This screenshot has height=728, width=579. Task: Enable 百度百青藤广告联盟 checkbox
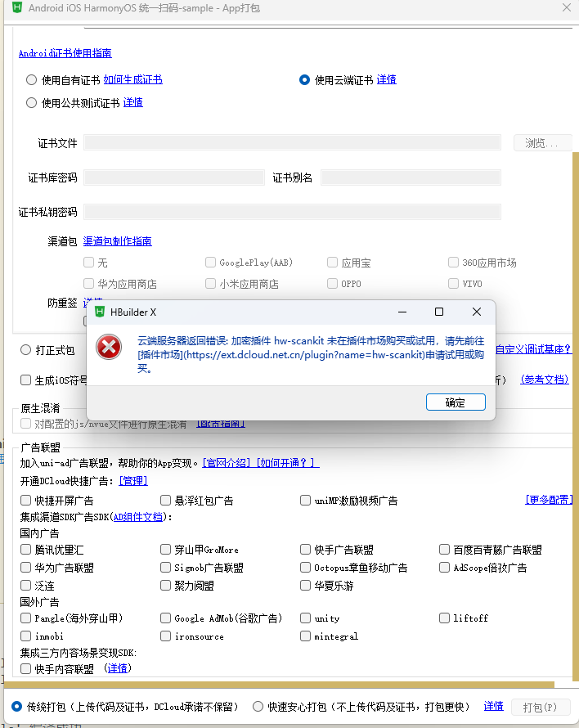[x=444, y=549]
